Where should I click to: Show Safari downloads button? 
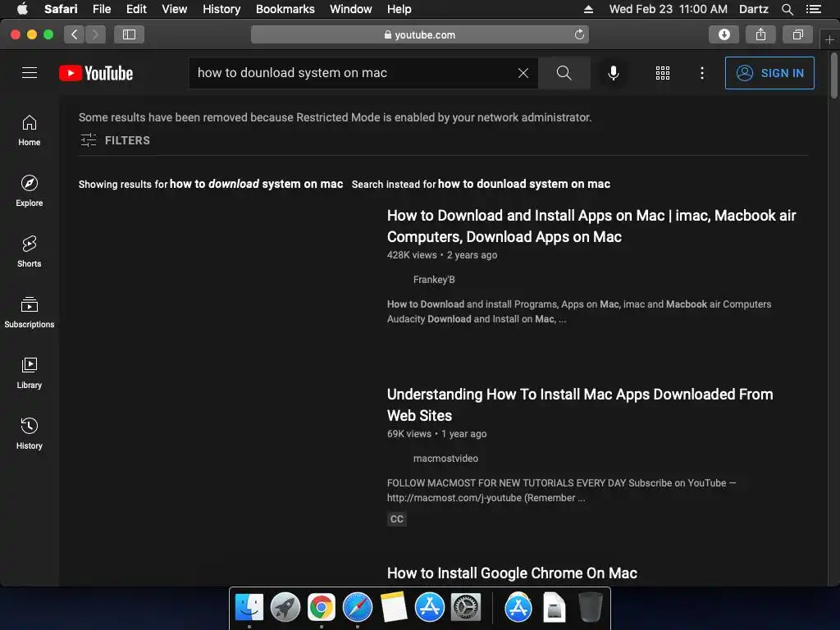click(x=724, y=34)
